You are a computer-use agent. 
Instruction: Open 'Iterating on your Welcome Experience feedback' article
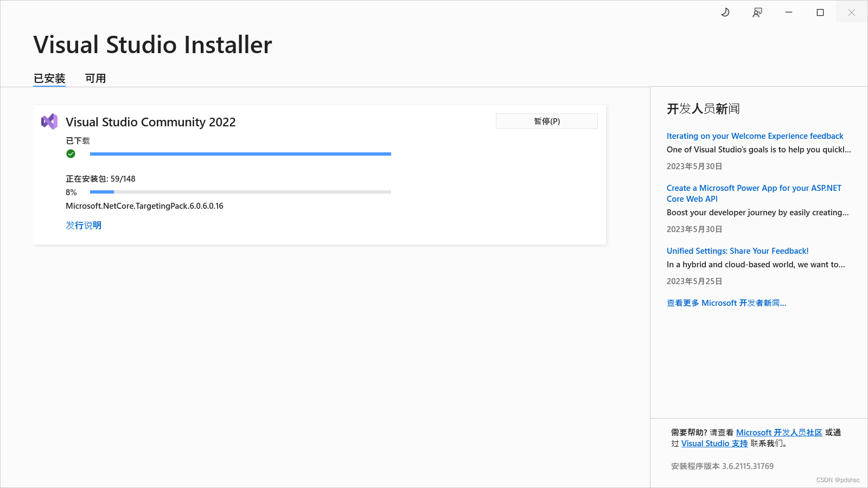pos(755,136)
